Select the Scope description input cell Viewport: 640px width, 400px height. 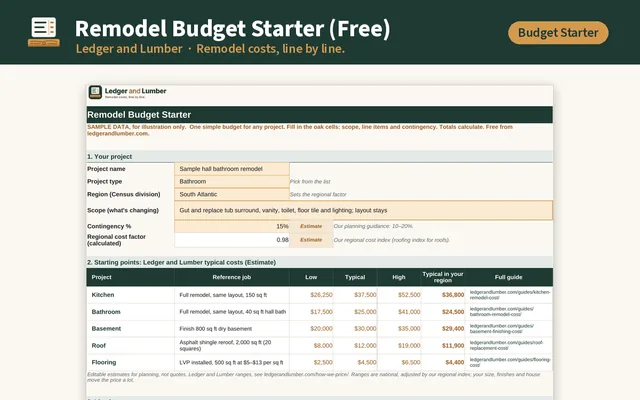click(x=364, y=210)
